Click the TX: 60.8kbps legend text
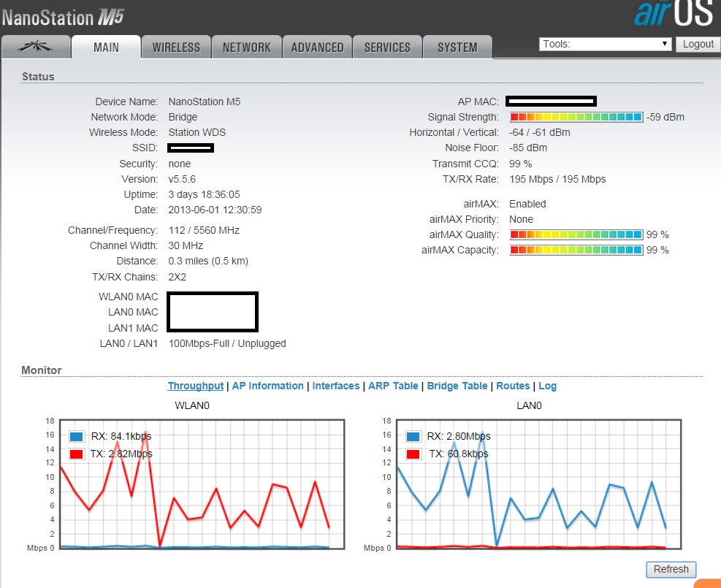 click(x=459, y=454)
